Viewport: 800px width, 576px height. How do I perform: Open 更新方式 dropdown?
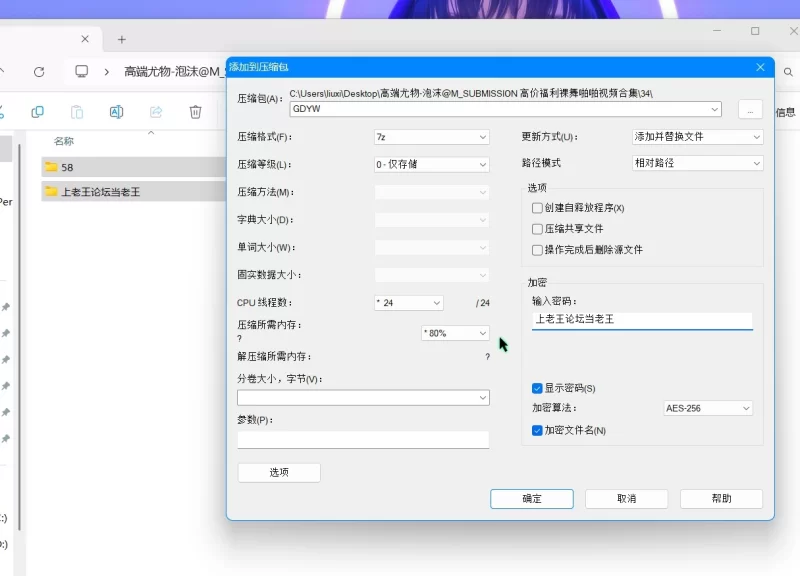(697, 137)
